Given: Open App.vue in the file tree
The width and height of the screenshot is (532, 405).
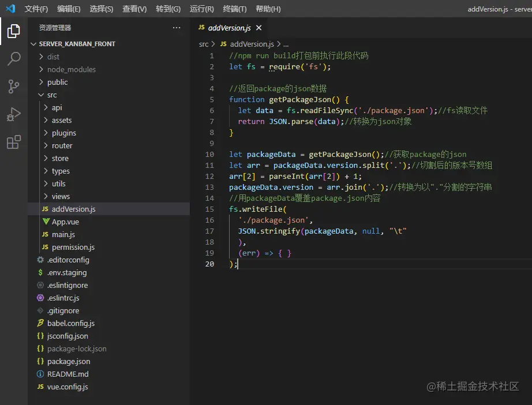Looking at the screenshot, I should [65, 222].
